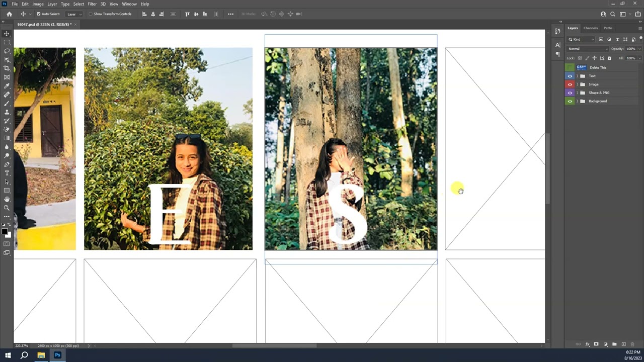Enable Show Transform Controls checkbox
The width and height of the screenshot is (644, 362).
tap(91, 14)
